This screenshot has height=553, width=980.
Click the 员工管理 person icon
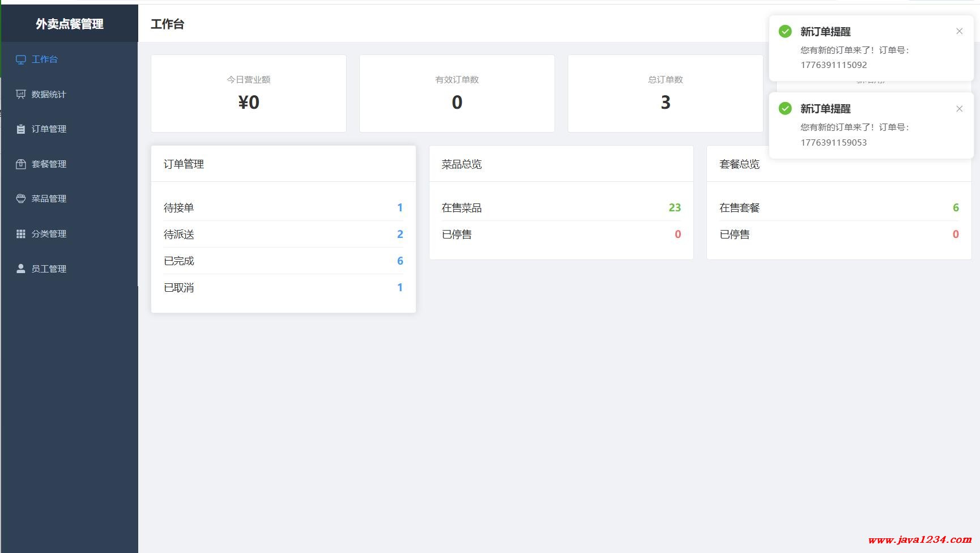coord(21,269)
